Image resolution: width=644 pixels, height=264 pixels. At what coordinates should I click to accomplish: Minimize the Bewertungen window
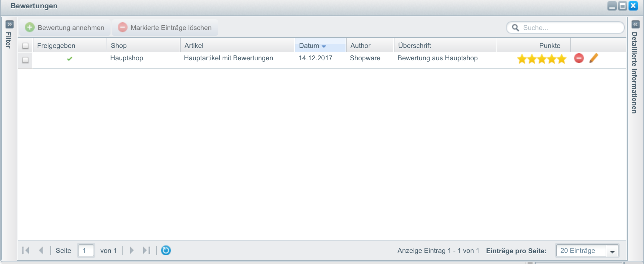pyautogui.click(x=612, y=6)
